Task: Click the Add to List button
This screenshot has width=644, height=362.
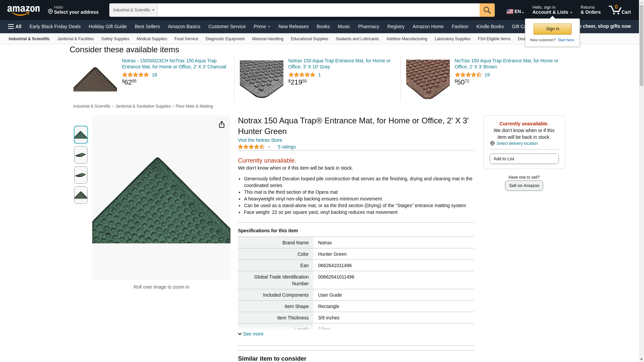Action: point(524,159)
